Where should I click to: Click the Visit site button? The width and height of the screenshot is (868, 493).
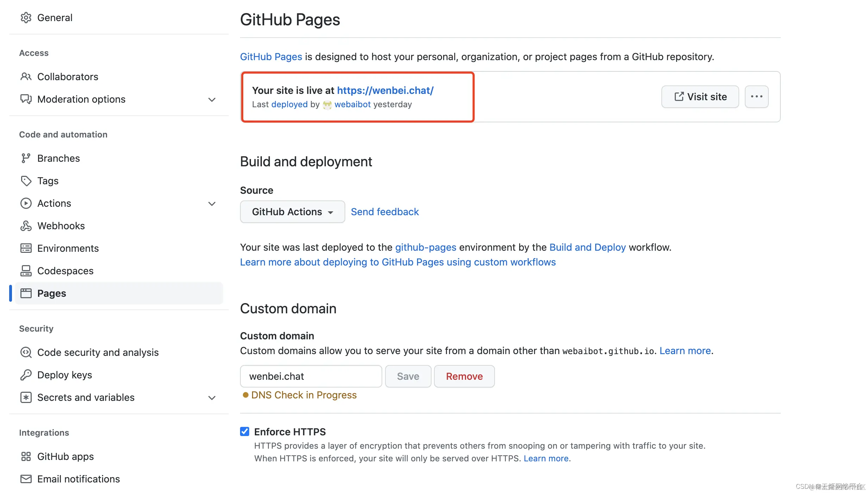700,97
